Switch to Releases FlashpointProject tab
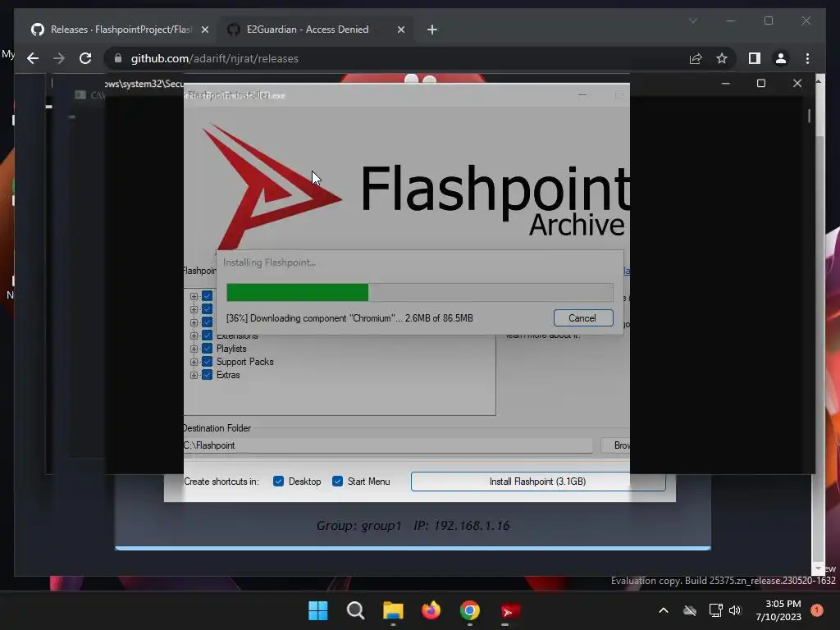Viewport: 840px width, 630px height. coord(120,30)
